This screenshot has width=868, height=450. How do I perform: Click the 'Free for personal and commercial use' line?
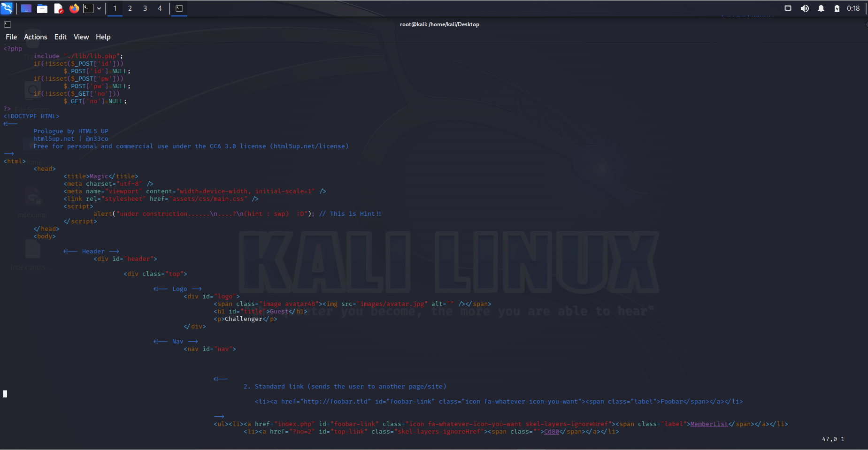tap(191, 146)
